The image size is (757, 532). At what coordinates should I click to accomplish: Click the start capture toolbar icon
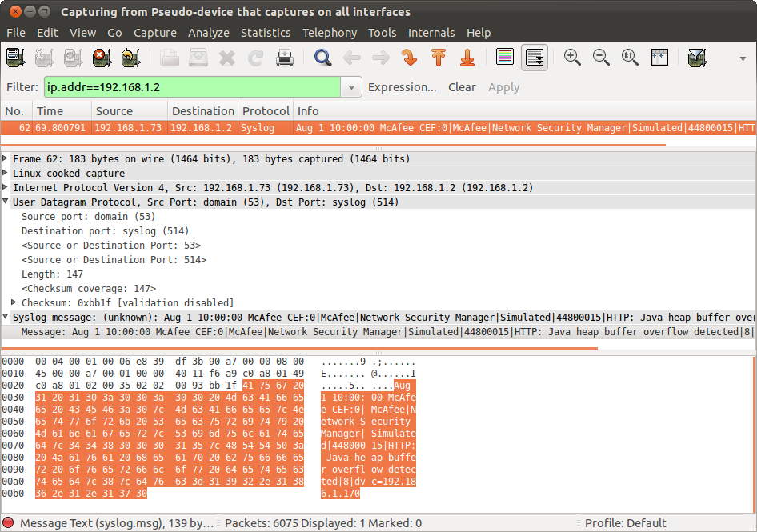[73, 58]
